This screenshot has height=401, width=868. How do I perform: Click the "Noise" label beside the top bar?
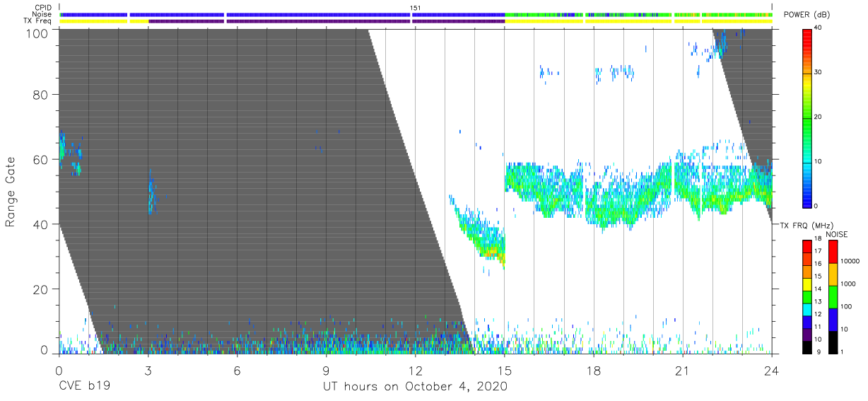[x=42, y=14]
